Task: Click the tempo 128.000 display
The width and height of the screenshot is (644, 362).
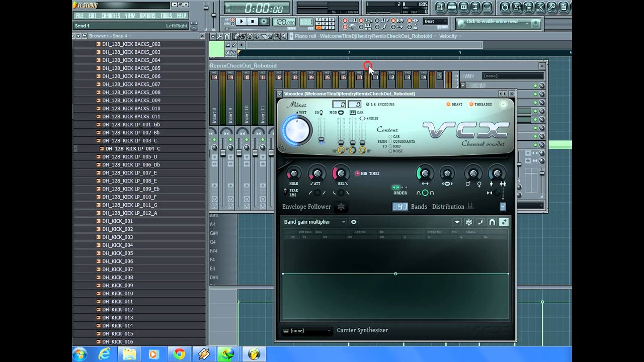Action: 284,22
